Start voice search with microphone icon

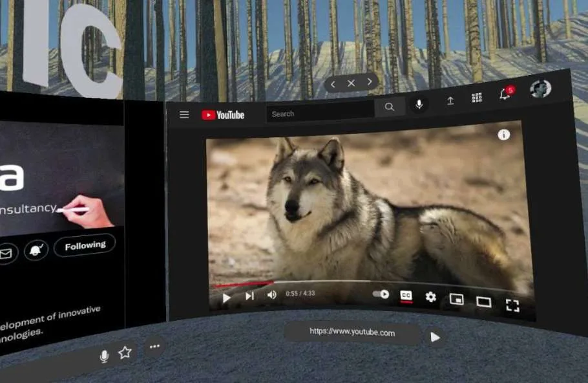[419, 104]
